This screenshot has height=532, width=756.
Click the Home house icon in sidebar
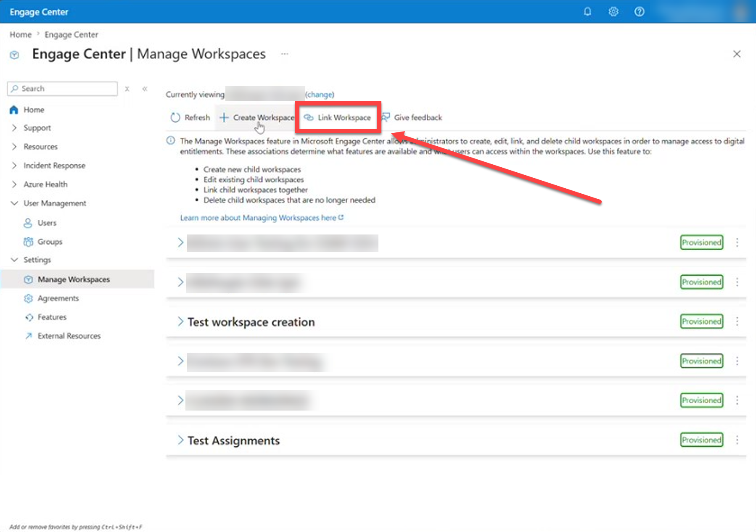14,110
